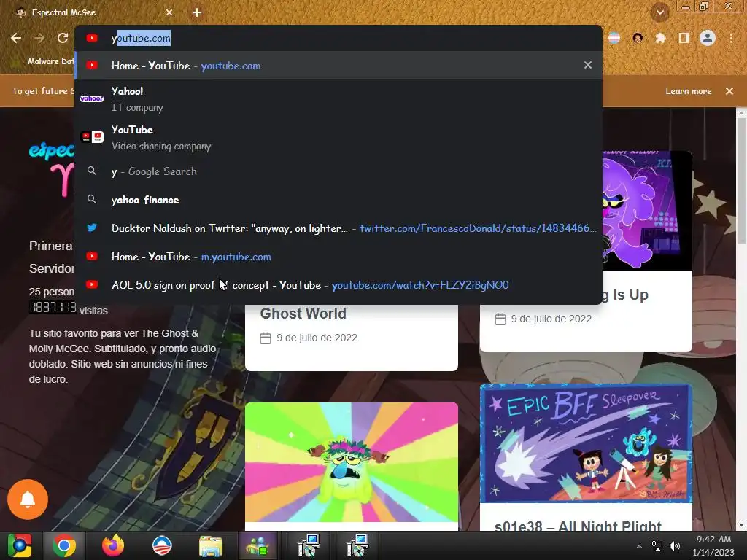The image size is (747, 560).
Task: Remove the Home - YouTube youtube.com suggestion
Action: point(588,65)
